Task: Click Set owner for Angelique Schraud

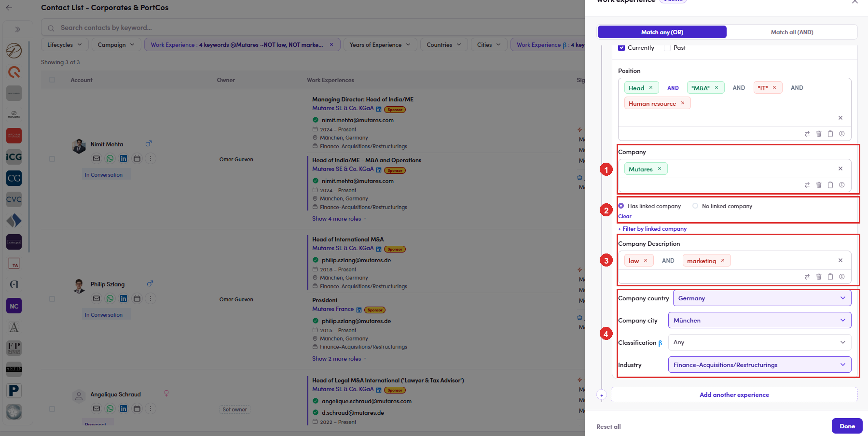Action: coord(235,409)
